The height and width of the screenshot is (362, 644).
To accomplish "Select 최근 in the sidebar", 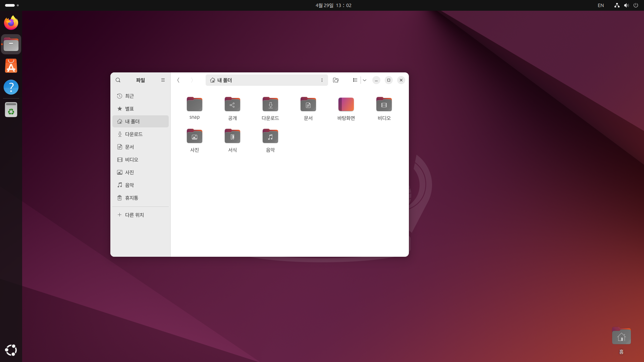I will point(129,96).
